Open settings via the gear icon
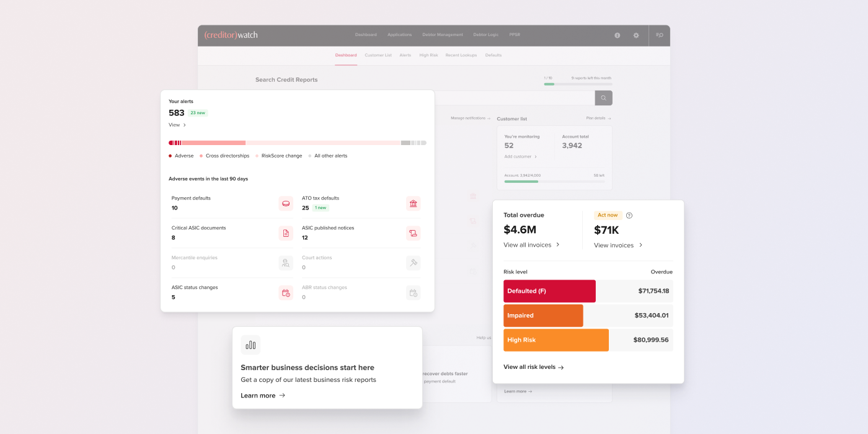Image resolution: width=868 pixels, height=434 pixels. (x=635, y=35)
